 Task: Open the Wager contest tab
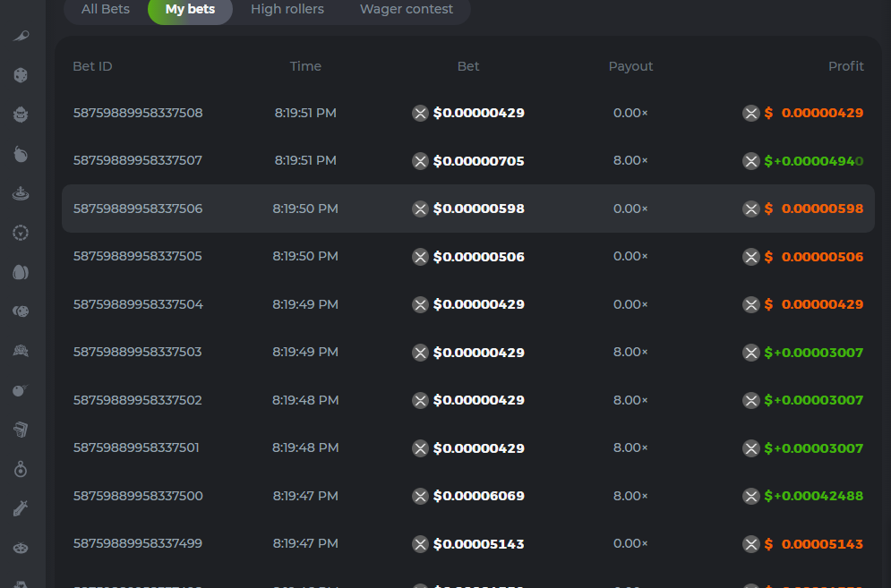pyautogui.click(x=407, y=9)
